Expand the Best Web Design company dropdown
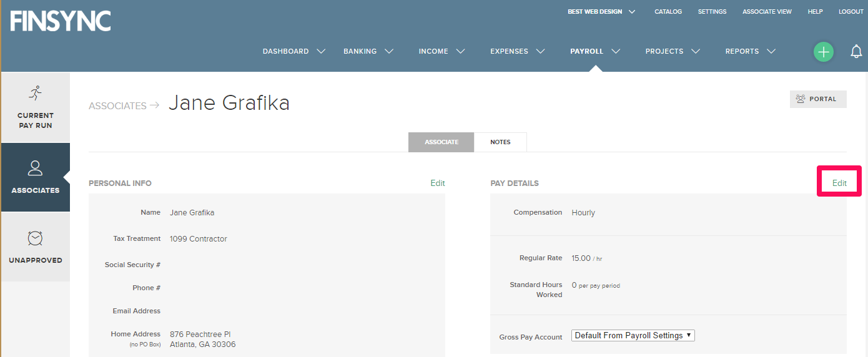Viewport: 868px width, 357px height. point(601,12)
